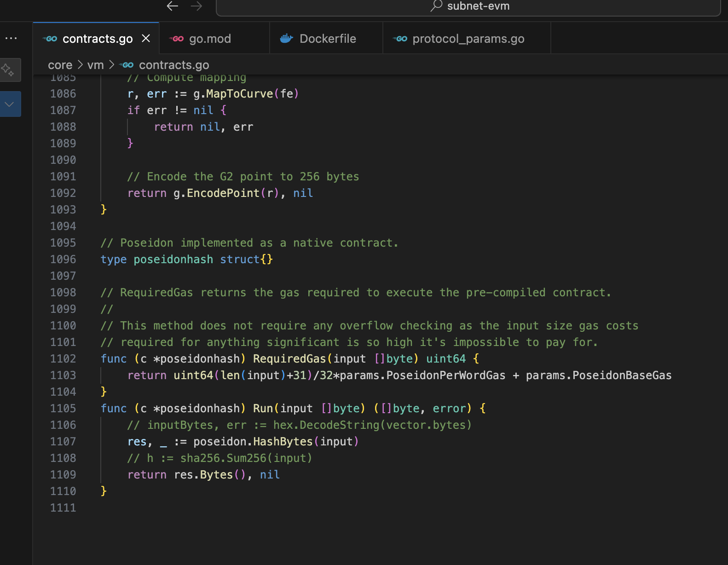Click the breadcrumb chevron after 'core'
728x565 pixels.
80,65
